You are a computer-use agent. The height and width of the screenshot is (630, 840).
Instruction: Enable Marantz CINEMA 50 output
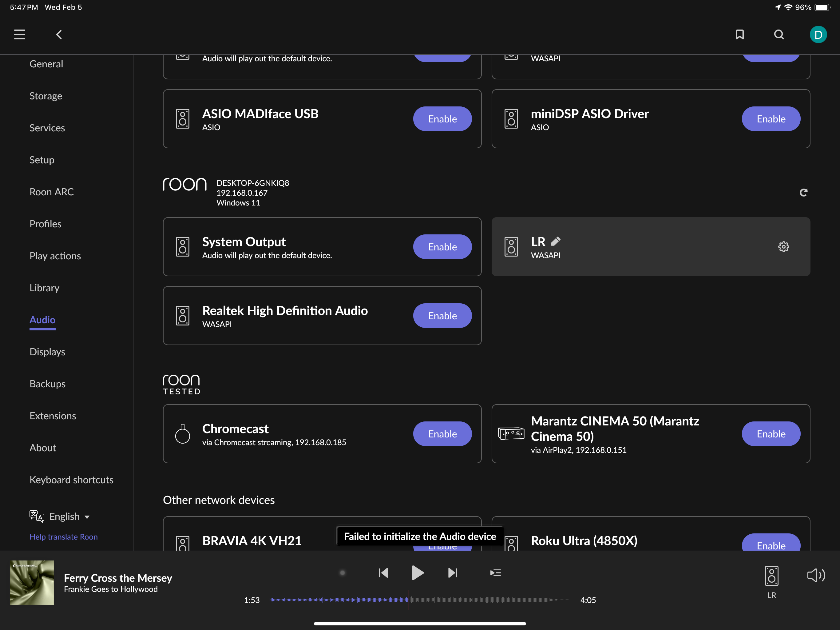(771, 434)
